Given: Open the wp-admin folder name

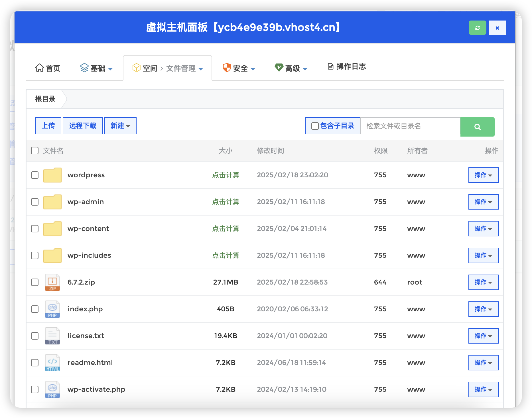Looking at the screenshot, I should pyautogui.click(x=86, y=202).
